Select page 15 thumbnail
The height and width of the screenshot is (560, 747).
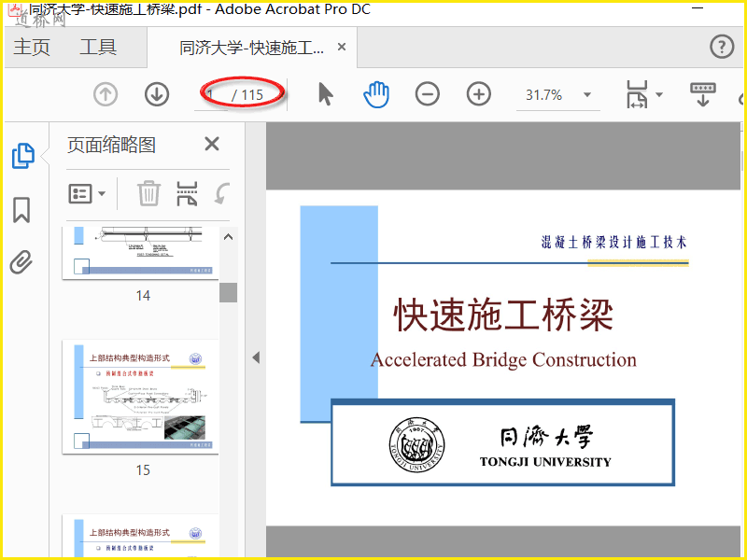[x=140, y=397]
